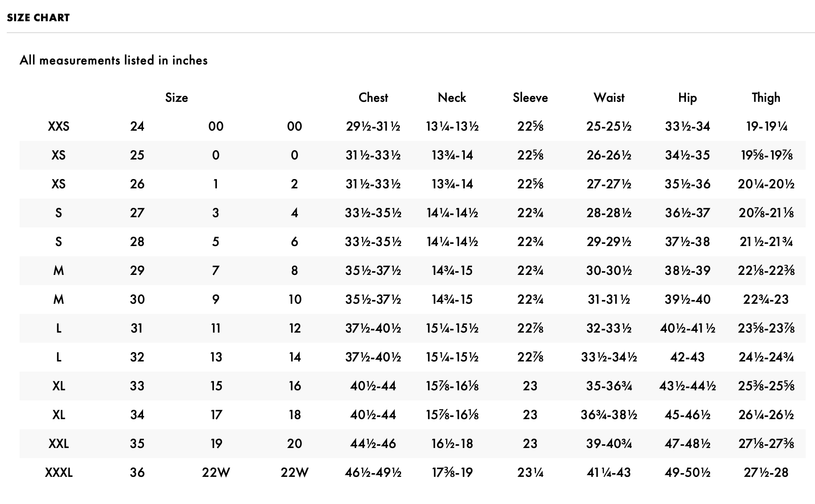815x504 pixels.
Task: Click the measurements listed in inches note
Action: click(113, 60)
